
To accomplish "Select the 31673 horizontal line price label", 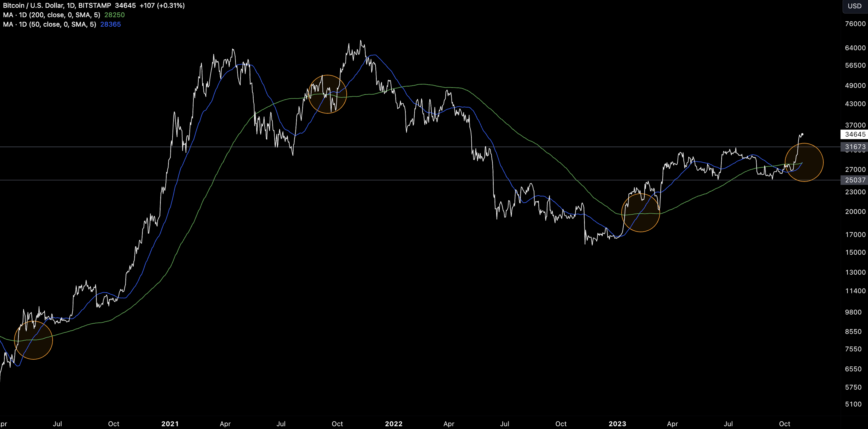I will point(854,147).
